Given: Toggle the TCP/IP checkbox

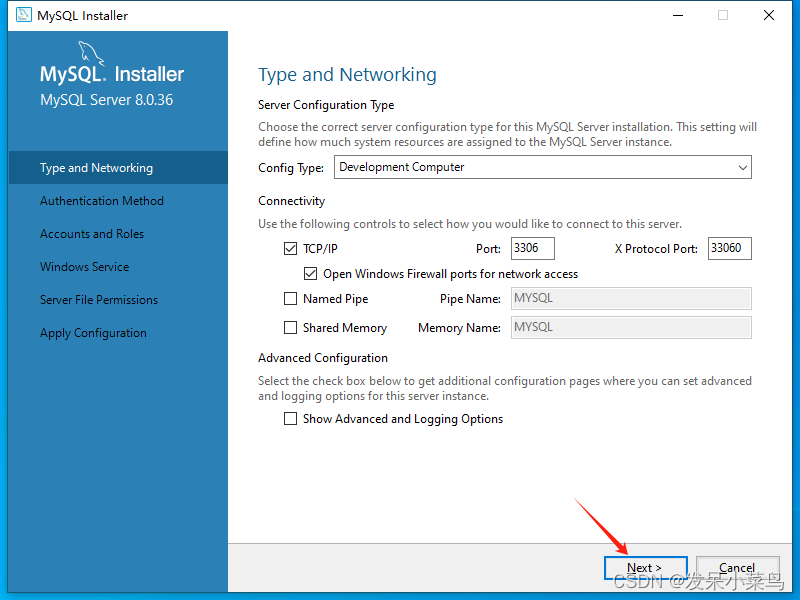Looking at the screenshot, I should pos(290,248).
